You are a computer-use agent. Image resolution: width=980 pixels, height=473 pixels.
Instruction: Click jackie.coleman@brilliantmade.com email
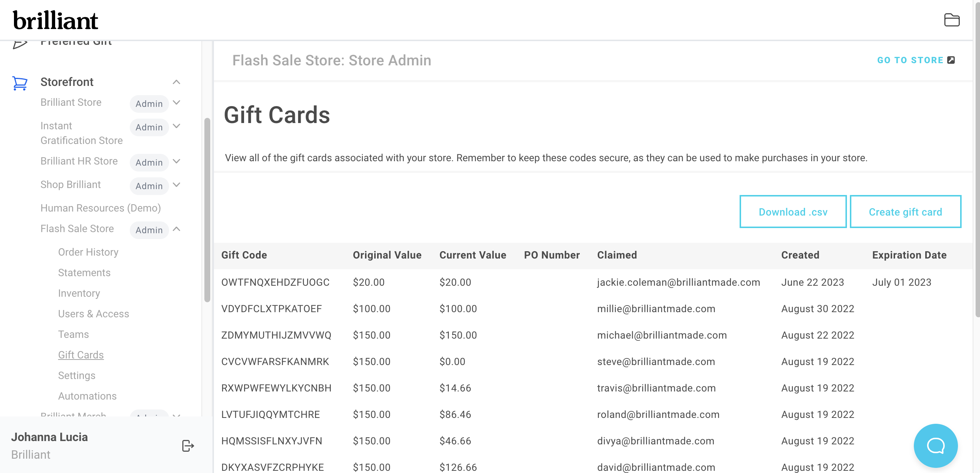click(x=678, y=282)
